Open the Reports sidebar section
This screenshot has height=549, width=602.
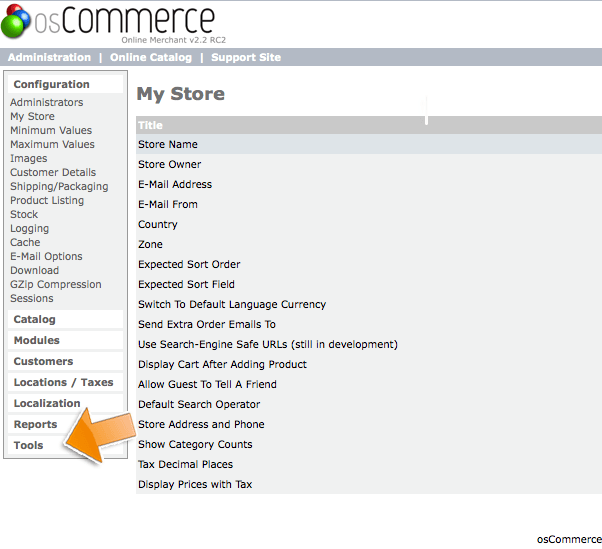coord(35,425)
